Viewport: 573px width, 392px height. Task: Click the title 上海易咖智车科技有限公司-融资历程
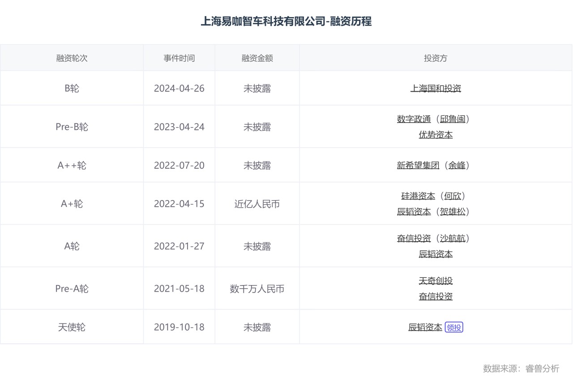click(286, 21)
